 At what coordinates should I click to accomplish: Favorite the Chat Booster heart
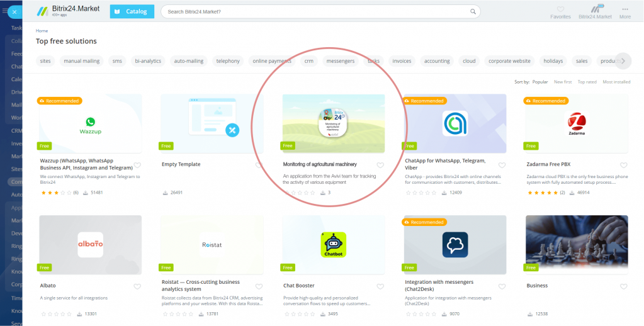point(380,286)
